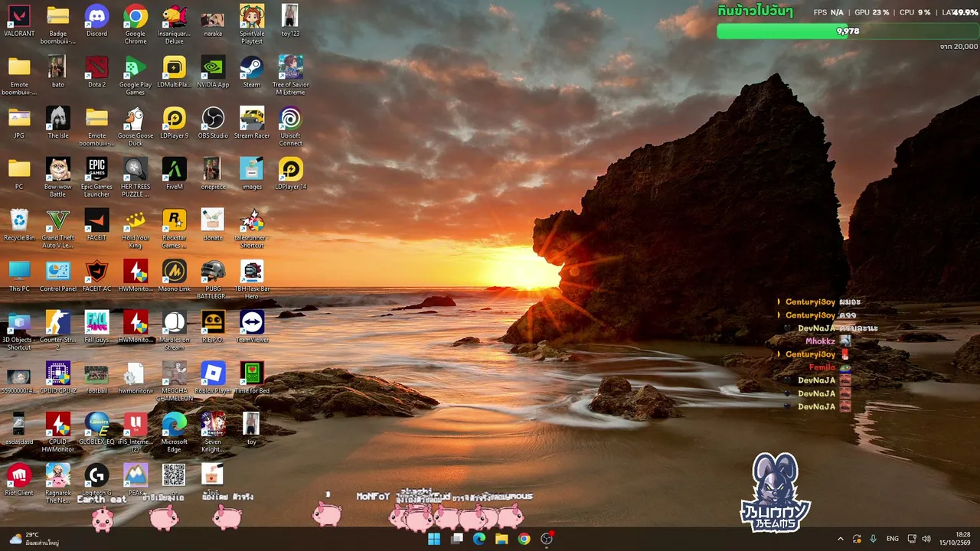The width and height of the screenshot is (980, 551).
Task: Open the Steam desktop icon
Action: click(252, 72)
